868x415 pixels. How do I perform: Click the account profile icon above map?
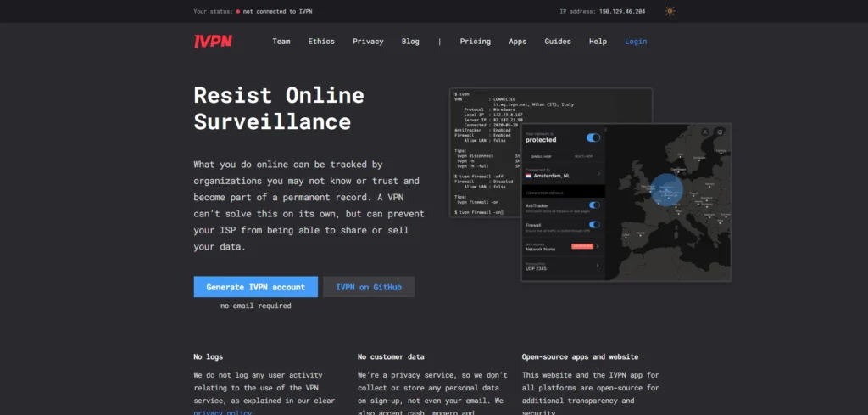[x=704, y=132]
